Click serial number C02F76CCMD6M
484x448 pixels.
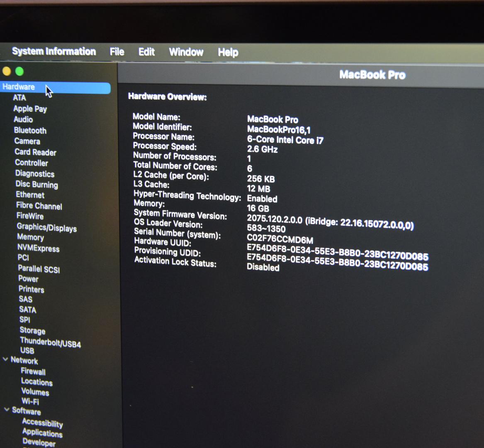[280, 239]
